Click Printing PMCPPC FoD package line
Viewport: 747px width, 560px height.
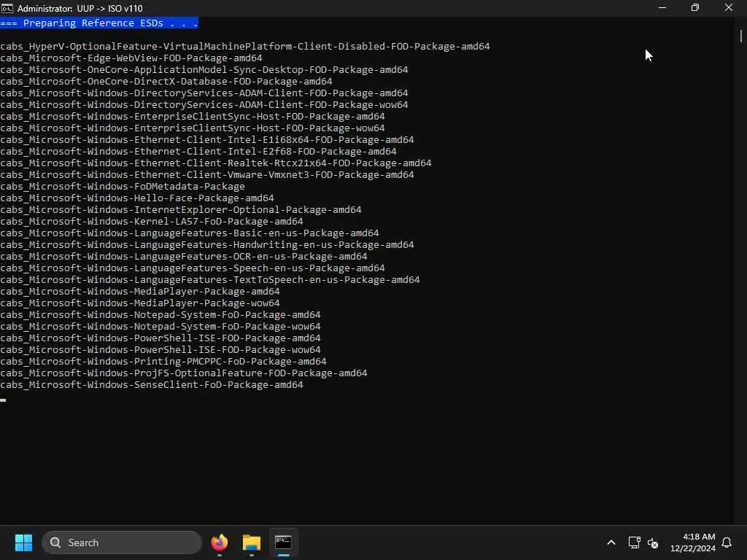(x=163, y=362)
